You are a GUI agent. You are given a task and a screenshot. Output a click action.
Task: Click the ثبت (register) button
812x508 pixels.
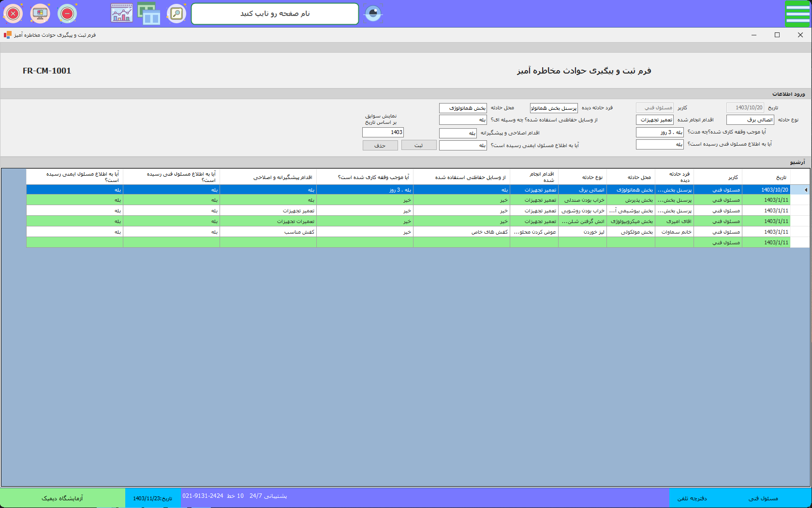coord(419,145)
